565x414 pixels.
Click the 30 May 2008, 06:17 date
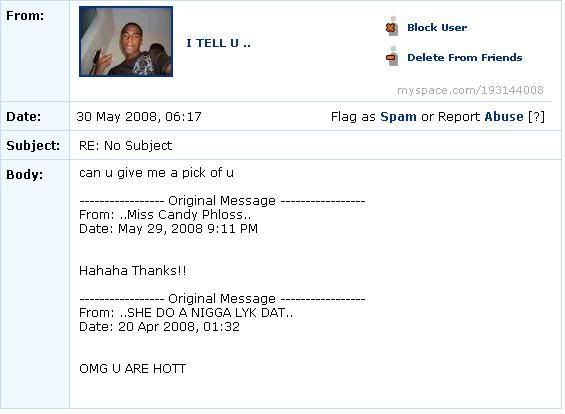point(139,116)
